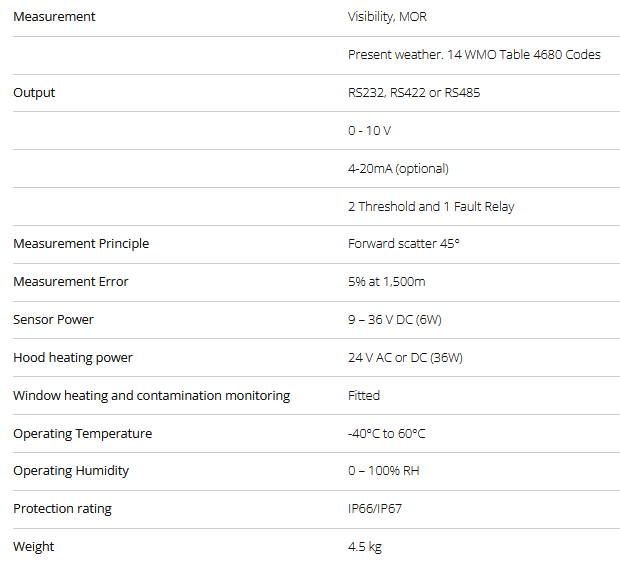This screenshot has width=620, height=564.
Task: Click the "Measurement Principle" label
Action: (x=81, y=244)
